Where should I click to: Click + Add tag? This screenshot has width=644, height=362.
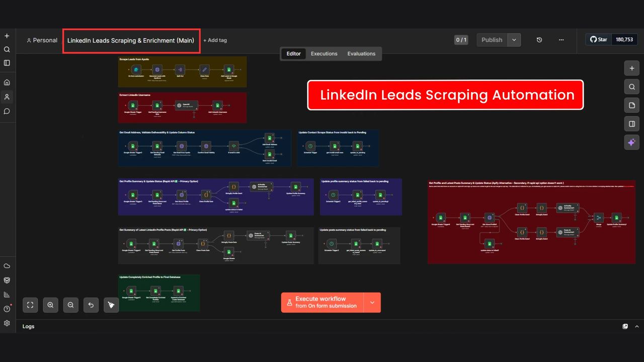(x=215, y=40)
